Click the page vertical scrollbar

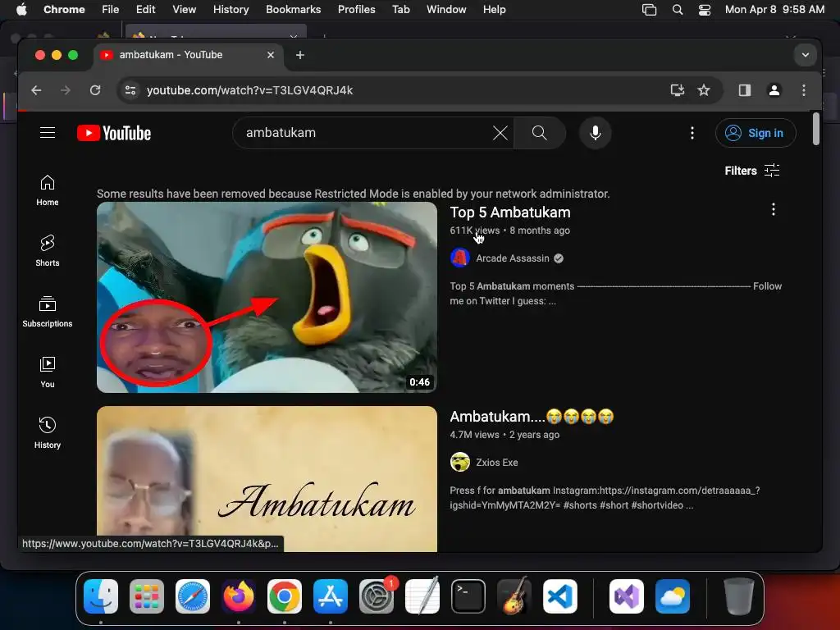(x=816, y=129)
